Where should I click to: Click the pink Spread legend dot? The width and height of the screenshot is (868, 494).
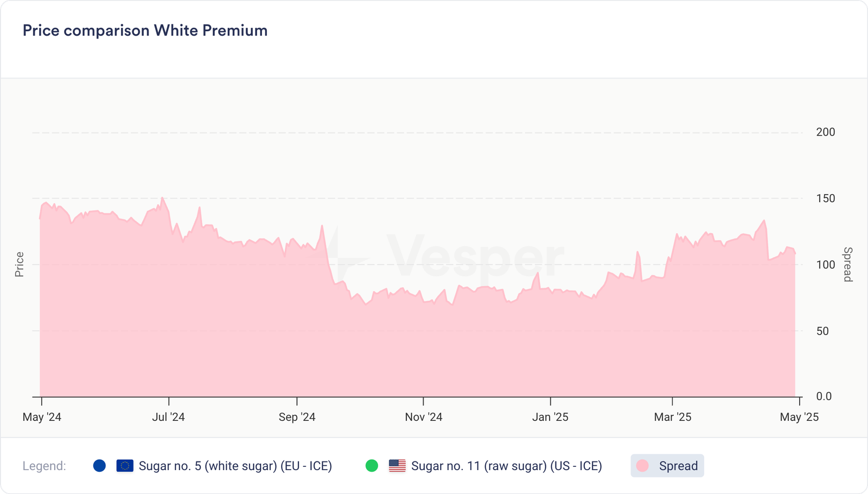point(642,466)
